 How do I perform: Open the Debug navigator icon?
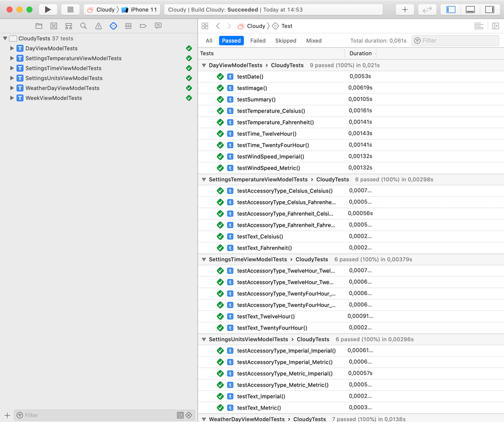[x=128, y=26]
